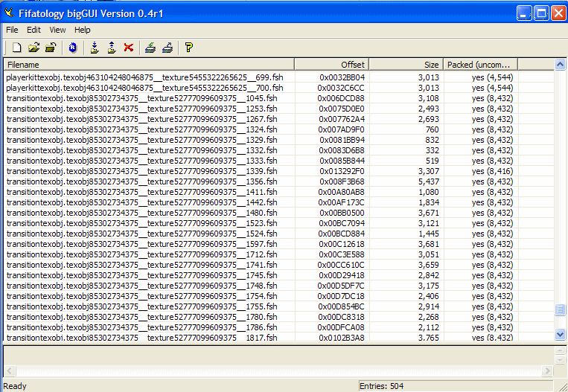The image size is (568, 392).
Task: Click the export up-arrow toolbar icon
Action: (111, 48)
